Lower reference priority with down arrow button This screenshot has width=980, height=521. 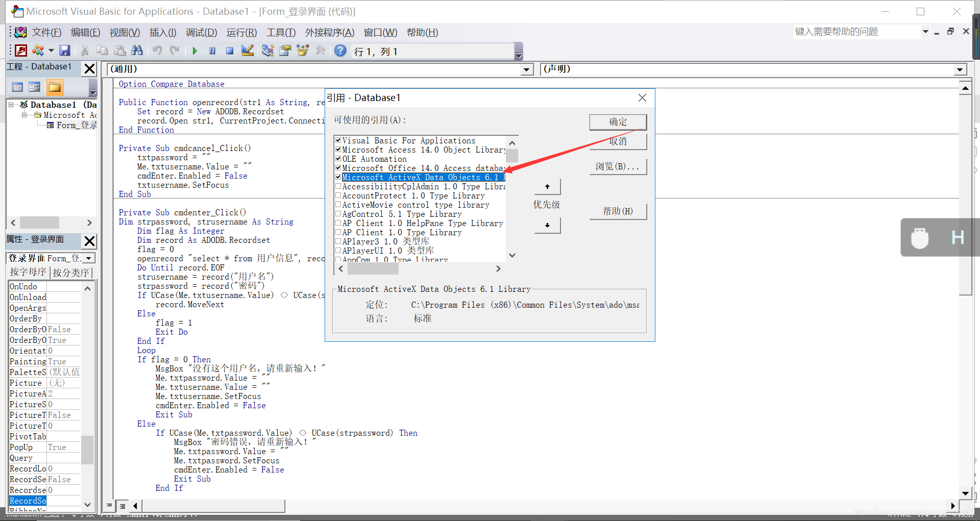coord(547,225)
